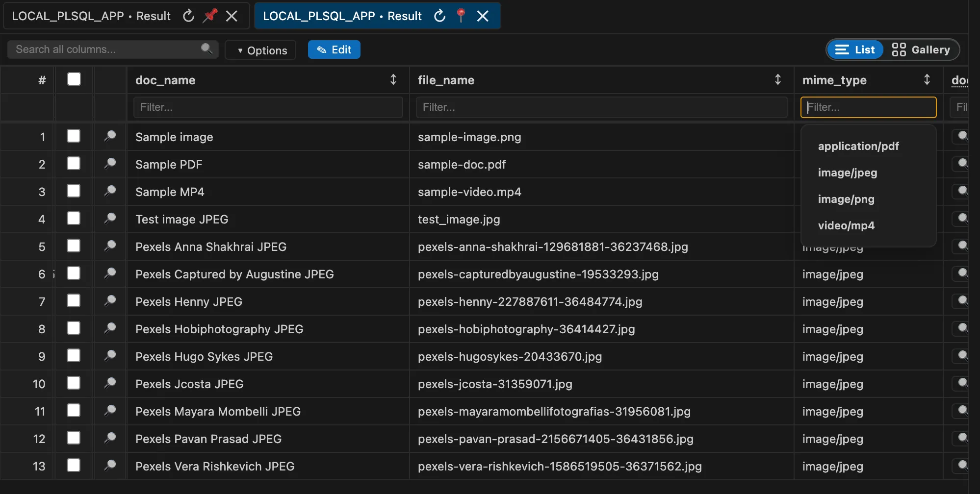This screenshot has height=494, width=980.
Task: Unpin the first LOCAL_PLSQL_APP Result tab
Action: click(210, 16)
